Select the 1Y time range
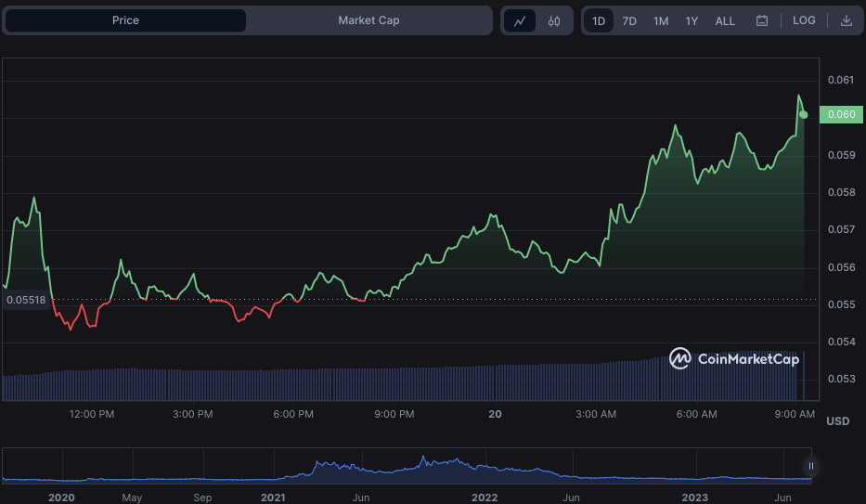This screenshot has height=504, width=866. [692, 21]
